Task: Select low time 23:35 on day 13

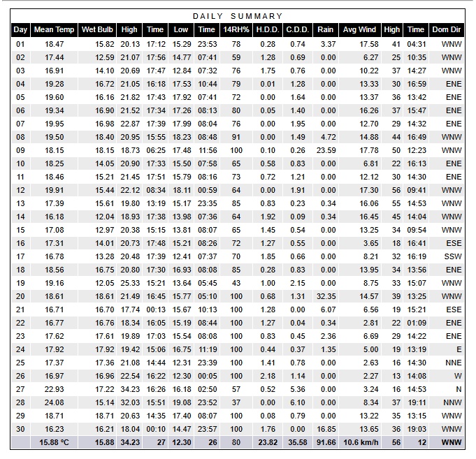Action: [x=208, y=203]
